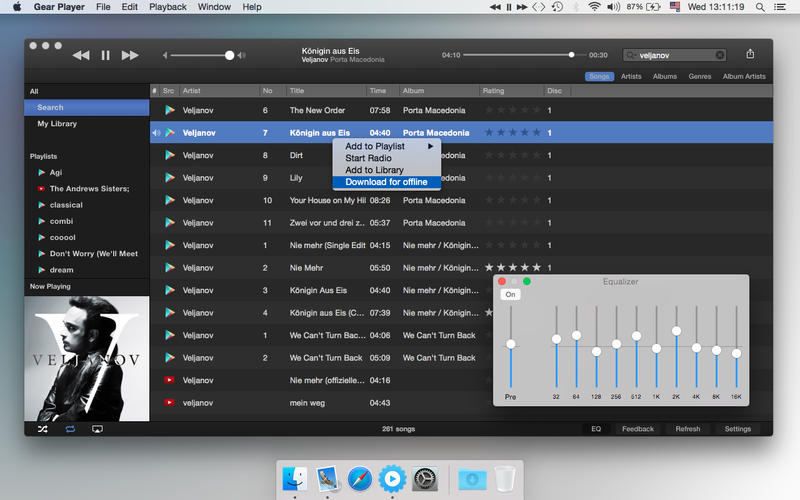This screenshot has height=500, width=800.
Task: Choose Download for offline
Action: [386, 182]
